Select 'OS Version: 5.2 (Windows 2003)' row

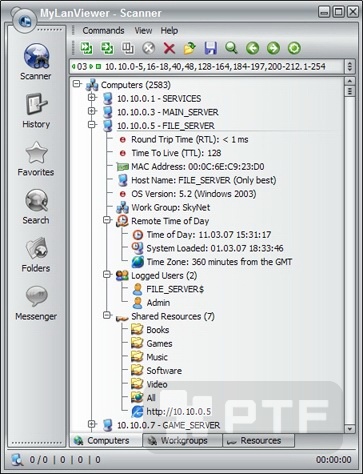pyautogui.click(x=194, y=194)
